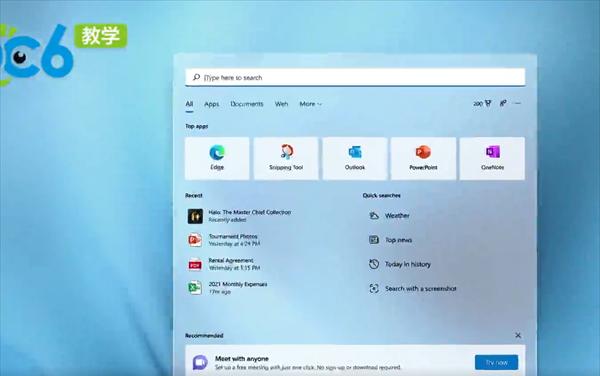The image size is (600, 376).
Task: Launch Outlook from Top apps
Action: (x=355, y=158)
